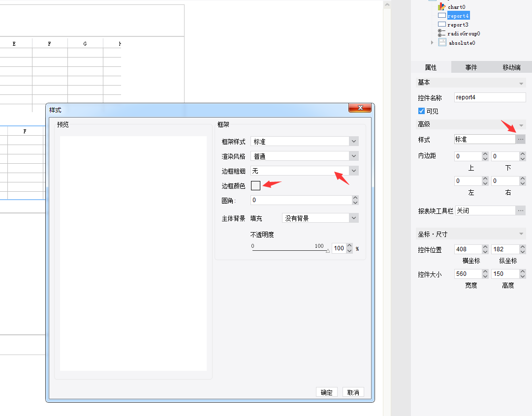The width and height of the screenshot is (532, 416).
Task: Decrease the 高度 size value
Action: tap(523, 276)
